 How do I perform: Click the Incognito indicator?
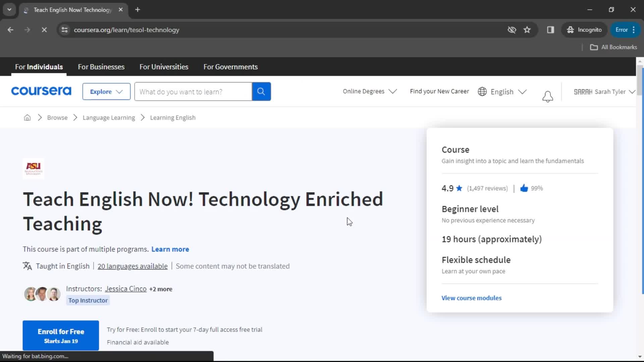click(584, 30)
